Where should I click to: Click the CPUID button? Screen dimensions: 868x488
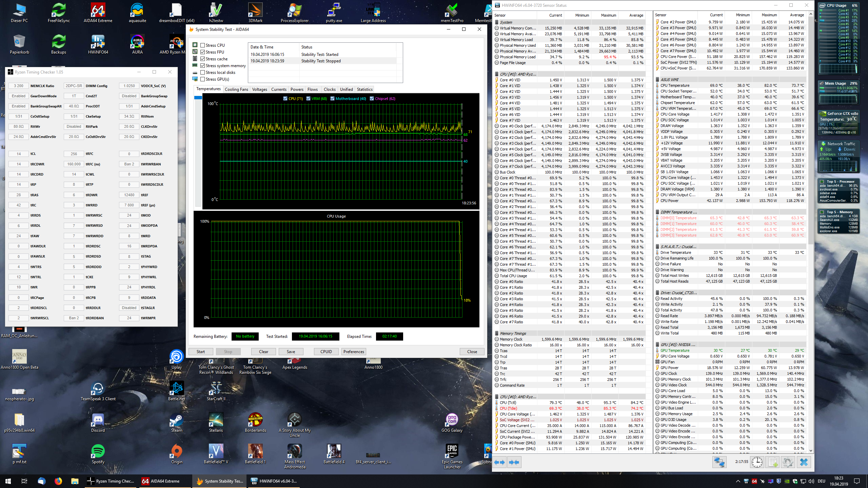click(x=326, y=352)
